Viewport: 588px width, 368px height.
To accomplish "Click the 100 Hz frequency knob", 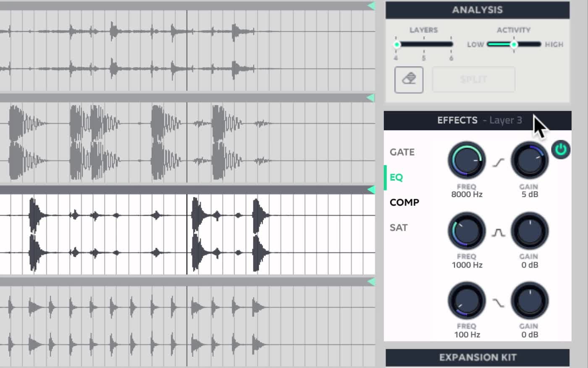I will (467, 301).
